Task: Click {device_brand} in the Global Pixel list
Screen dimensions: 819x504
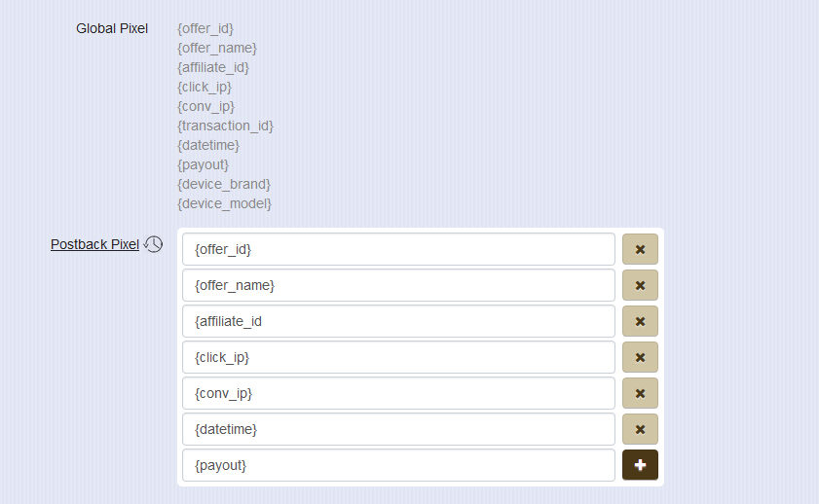Action: tap(224, 184)
